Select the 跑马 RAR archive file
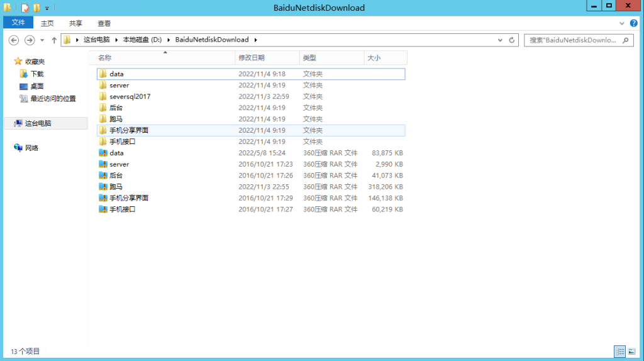Screen dimensions: 644x361 pyautogui.click(x=116, y=187)
